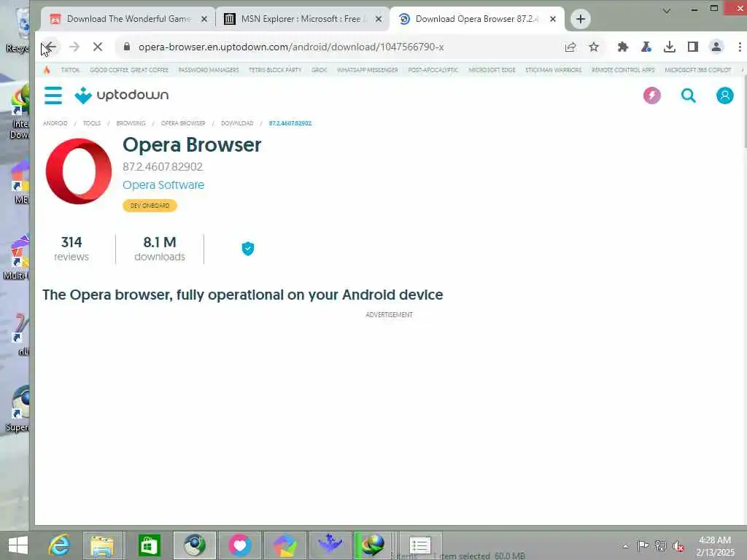Image resolution: width=747 pixels, height=560 pixels.
Task: Click the blue security shield badge
Action: click(x=248, y=249)
